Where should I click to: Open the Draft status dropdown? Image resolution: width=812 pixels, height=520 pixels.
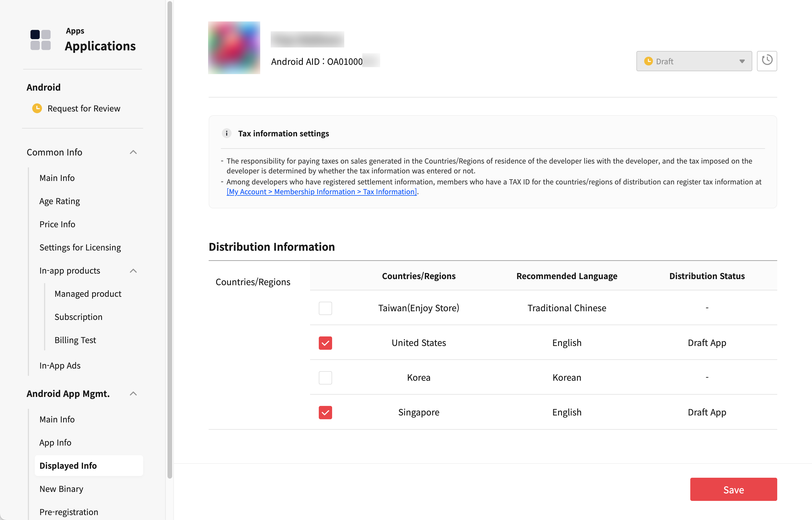click(x=694, y=61)
